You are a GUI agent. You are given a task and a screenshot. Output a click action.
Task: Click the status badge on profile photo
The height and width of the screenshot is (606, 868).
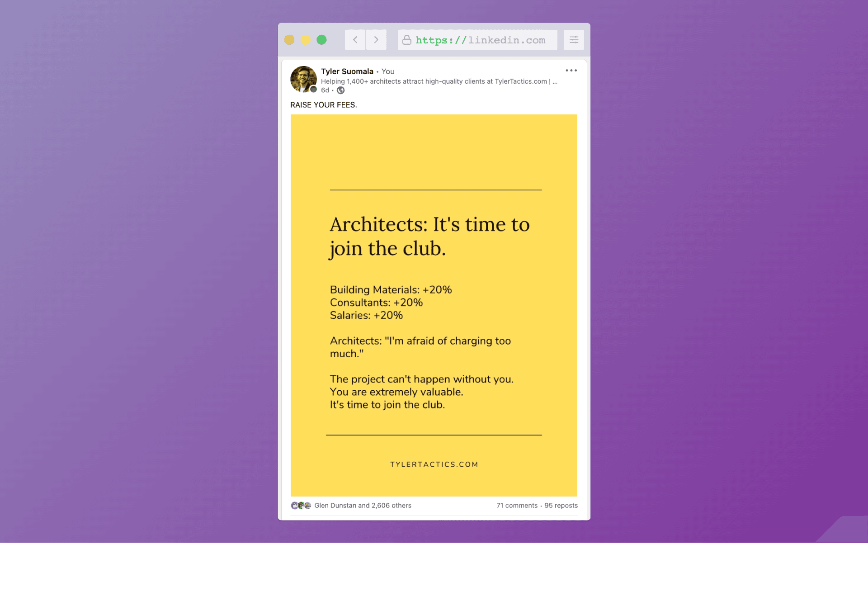point(314,89)
